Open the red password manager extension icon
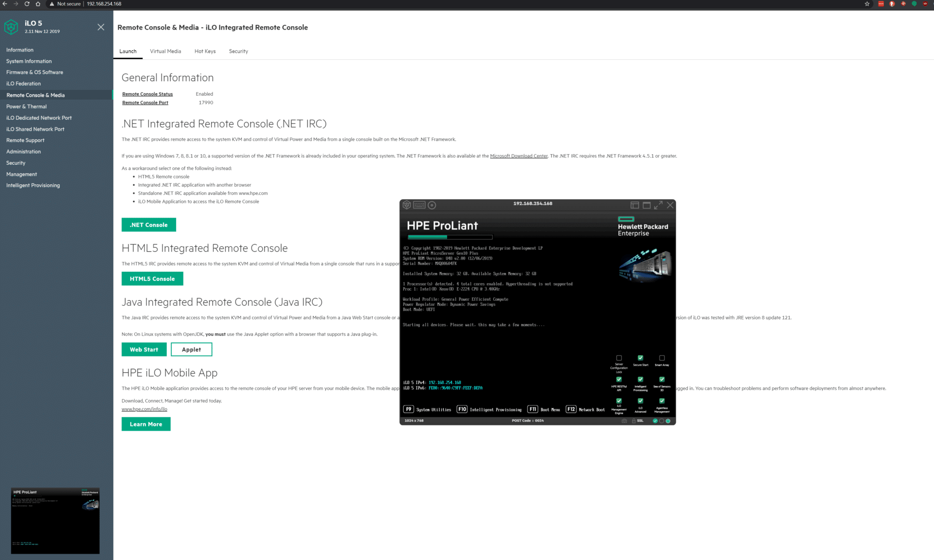The height and width of the screenshot is (560, 934). pyautogui.click(x=881, y=4)
